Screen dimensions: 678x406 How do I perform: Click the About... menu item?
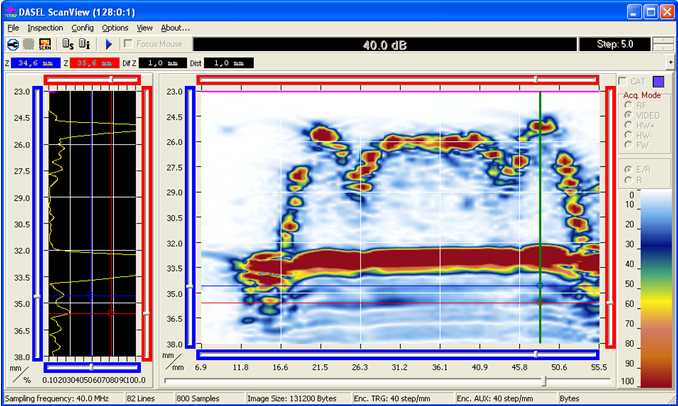point(175,28)
